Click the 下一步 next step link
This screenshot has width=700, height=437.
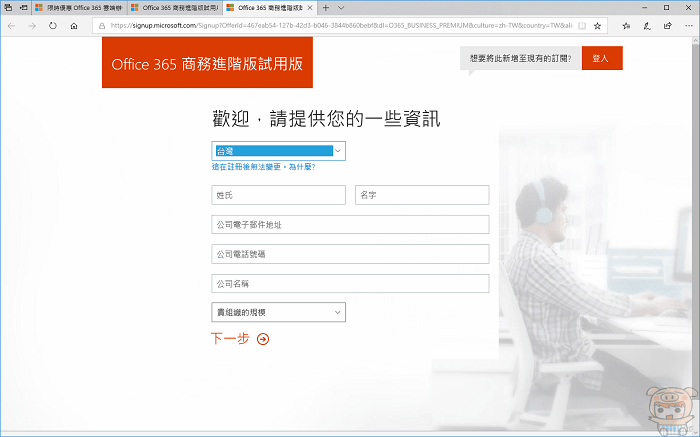pos(230,338)
